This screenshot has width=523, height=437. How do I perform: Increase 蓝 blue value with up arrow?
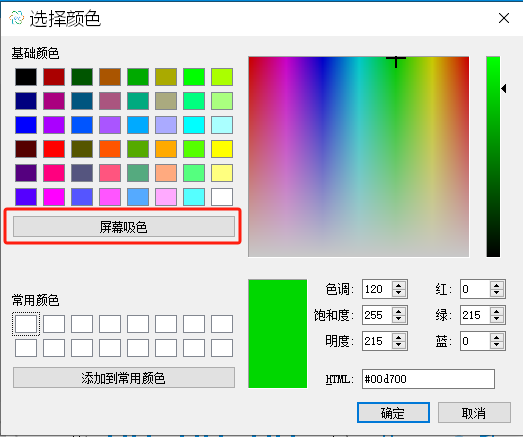click(x=497, y=337)
